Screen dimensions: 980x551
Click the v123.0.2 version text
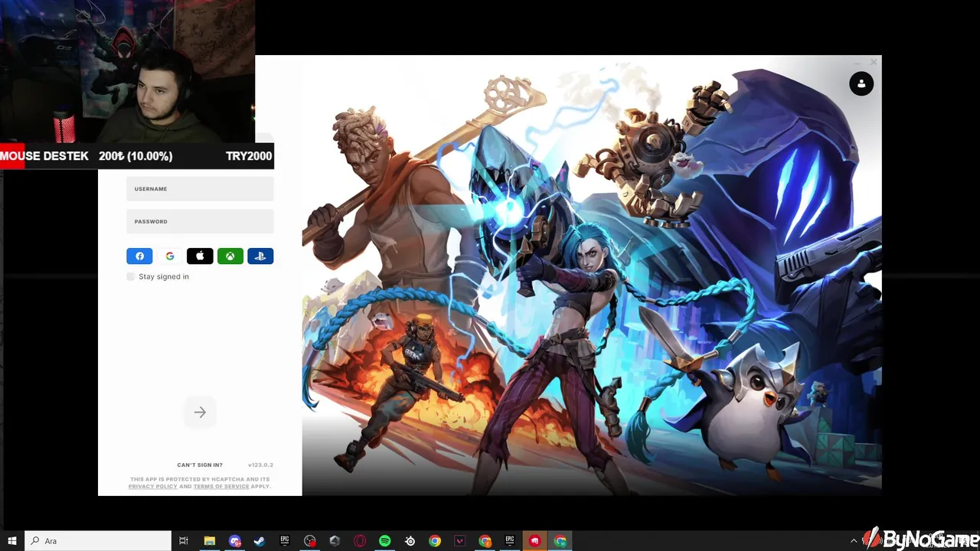(260, 465)
